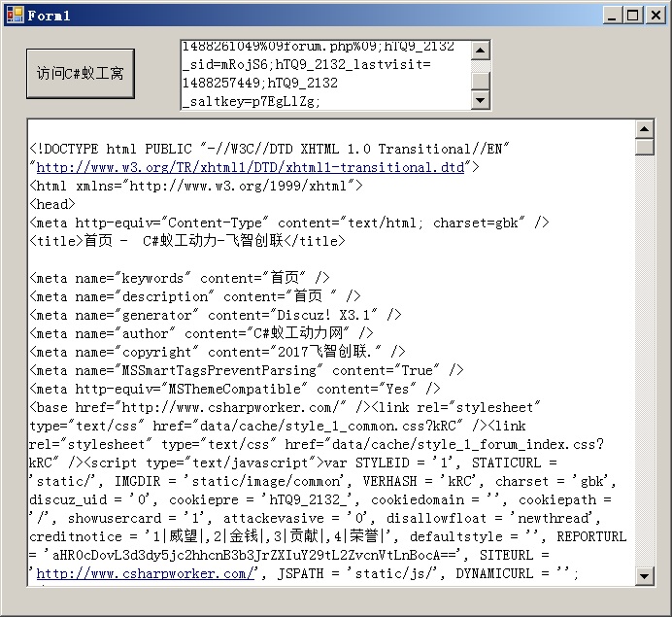
Task: Click up arrow of cookie textbox scrollbar
Action: click(x=480, y=51)
